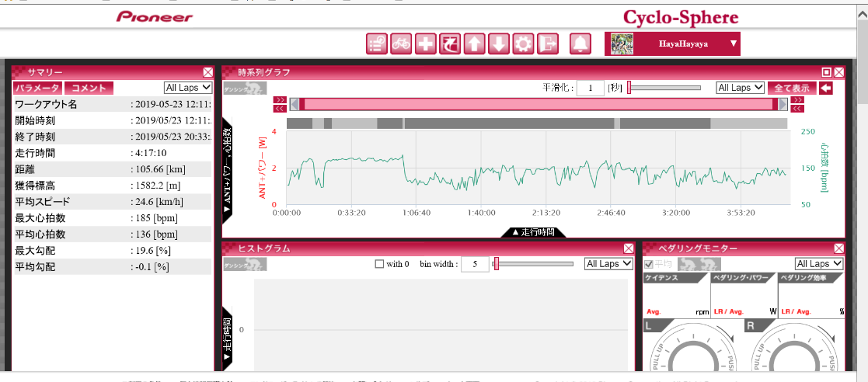Image resolution: width=868 pixels, height=382 pixels.
Task: Click the 平滑化 smoothing slider handle
Action: [x=629, y=88]
